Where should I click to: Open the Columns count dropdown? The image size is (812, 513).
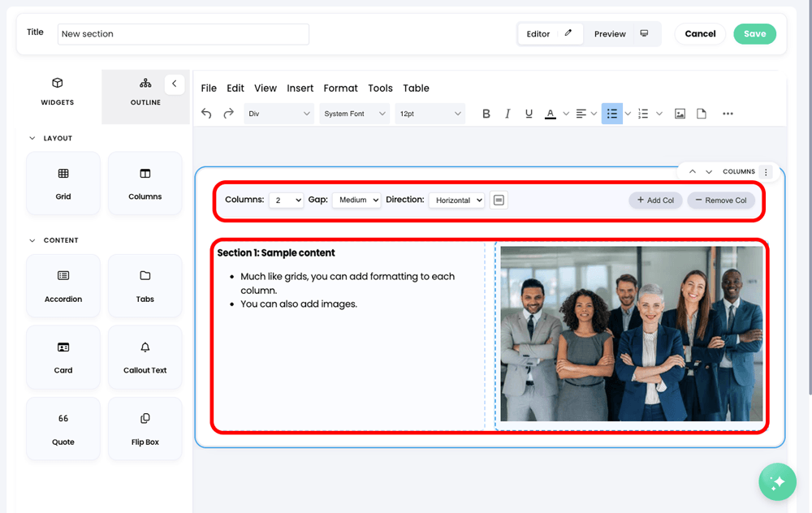tap(286, 200)
